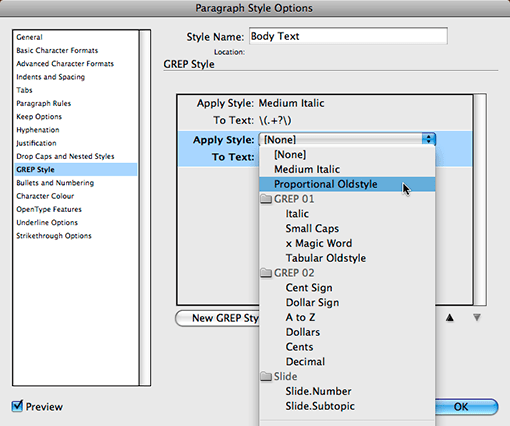
Task: Choose Medium Italic character style
Action: (347, 169)
